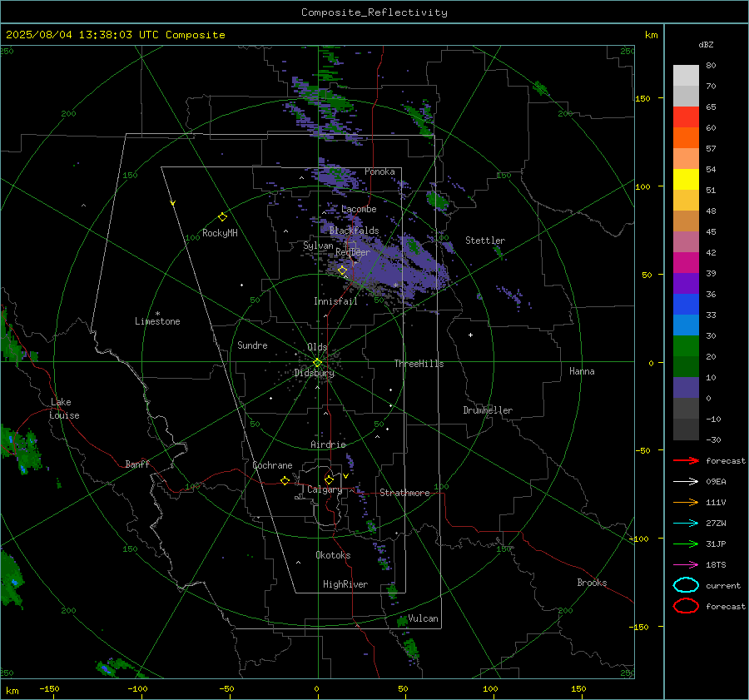Click the Blackfalds town label
Image resolution: width=749 pixels, height=700 pixels.
point(354,231)
